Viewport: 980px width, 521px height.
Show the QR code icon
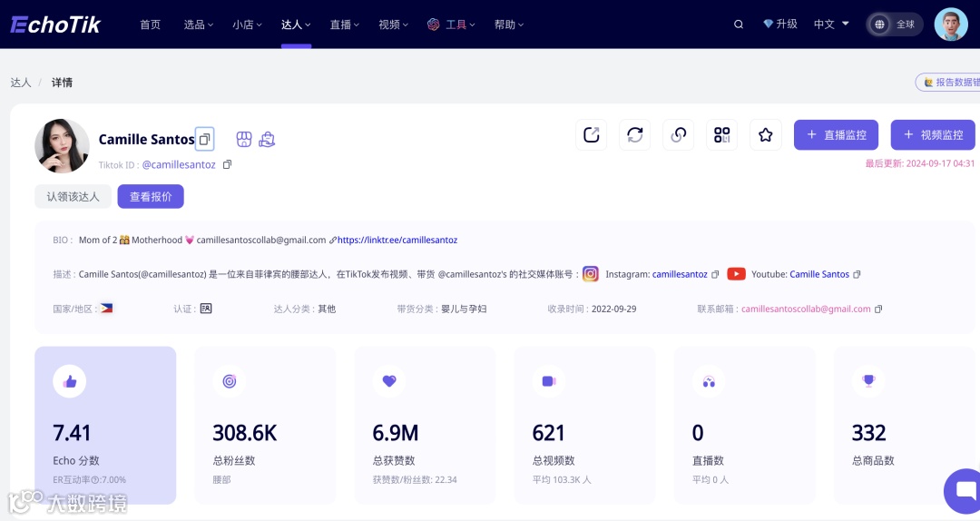(722, 134)
